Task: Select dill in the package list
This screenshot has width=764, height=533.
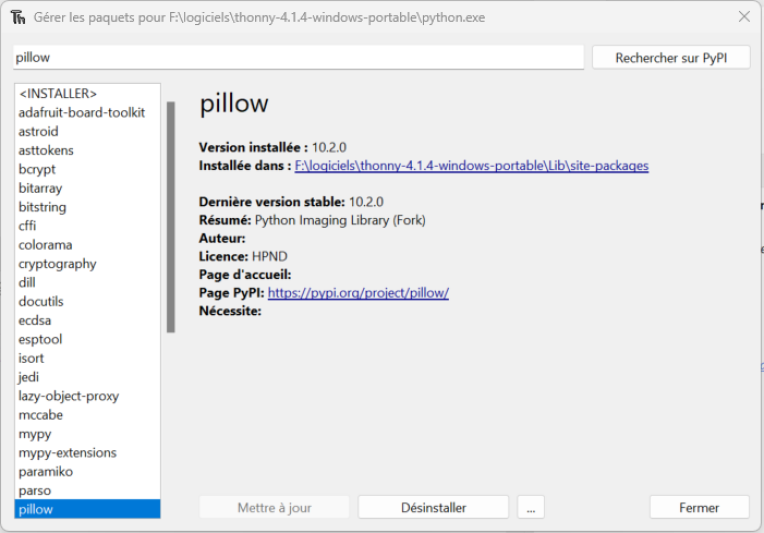Action: point(87,283)
